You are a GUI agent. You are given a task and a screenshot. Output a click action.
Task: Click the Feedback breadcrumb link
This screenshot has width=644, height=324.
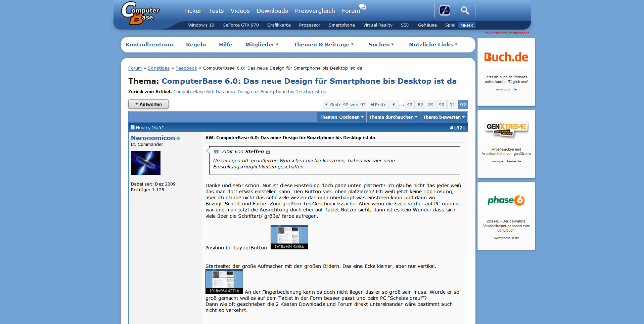click(186, 68)
